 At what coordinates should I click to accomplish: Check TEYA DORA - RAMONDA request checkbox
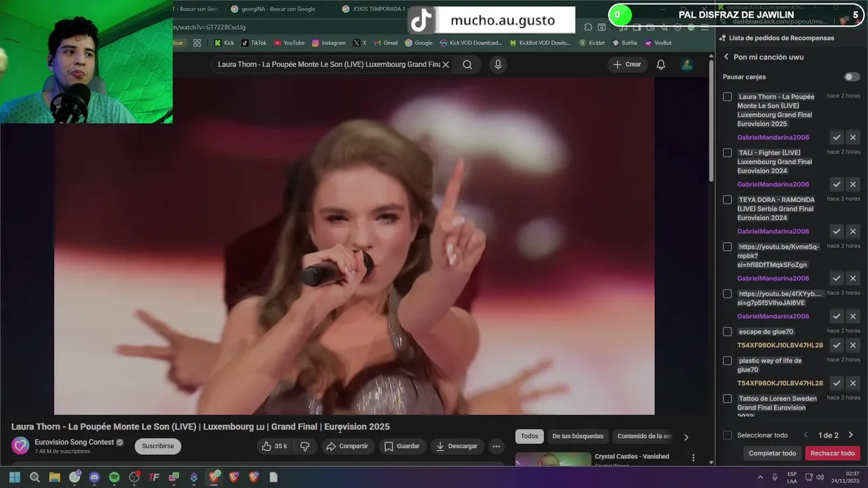click(727, 200)
